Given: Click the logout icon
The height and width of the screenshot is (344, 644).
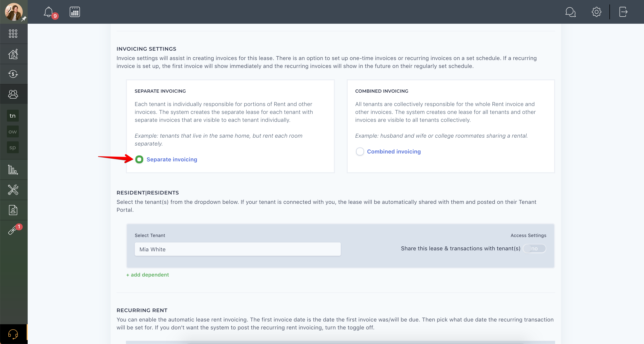Looking at the screenshot, I should (x=623, y=12).
